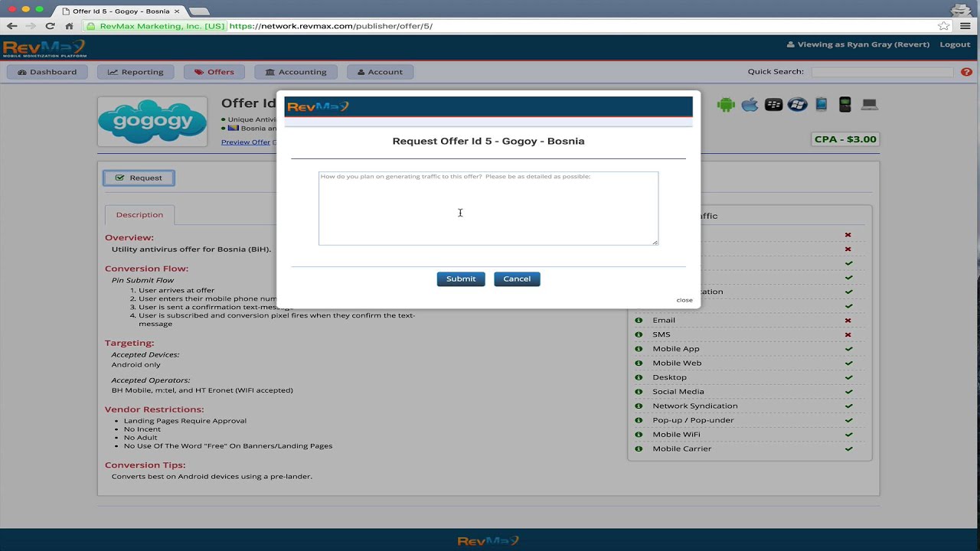Image resolution: width=980 pixels, height=551 pixels.
Task: Open the Reporting menu
Action: (x=136, y=72)
